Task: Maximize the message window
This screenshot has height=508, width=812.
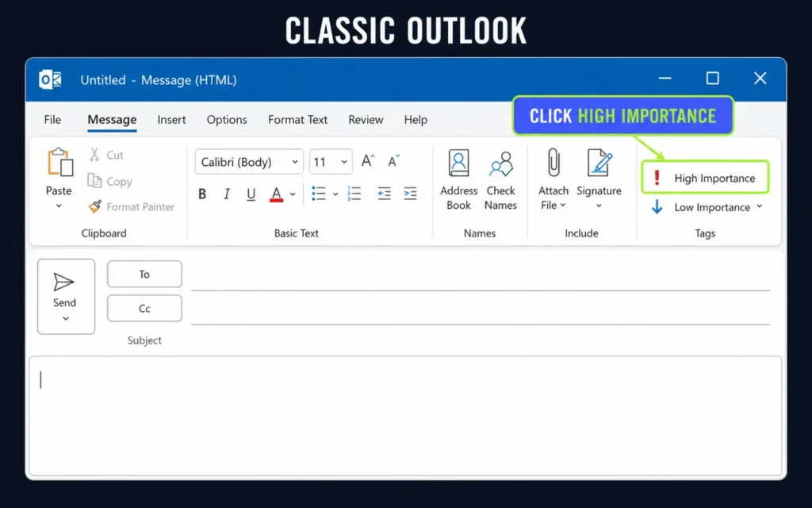Action: tap(713, 79)
